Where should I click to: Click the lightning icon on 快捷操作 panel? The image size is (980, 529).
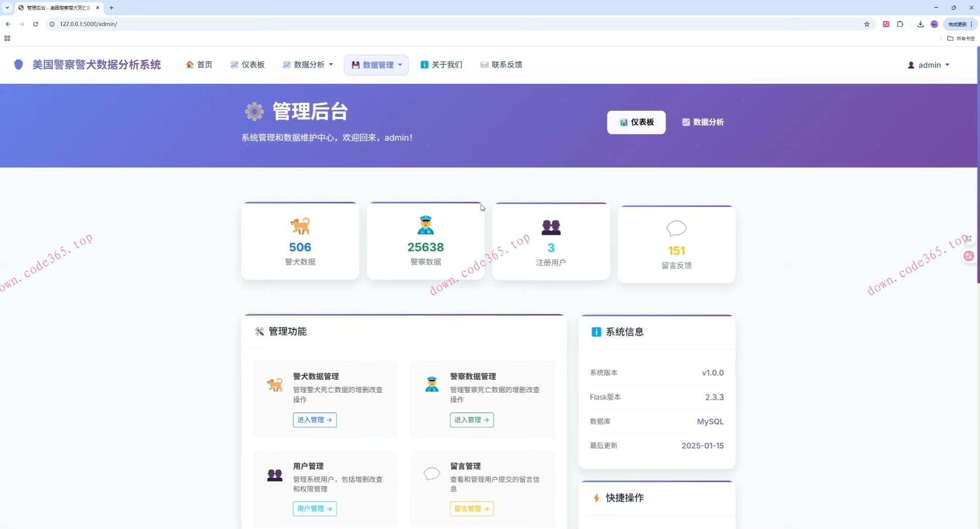[x=596, y=498]
